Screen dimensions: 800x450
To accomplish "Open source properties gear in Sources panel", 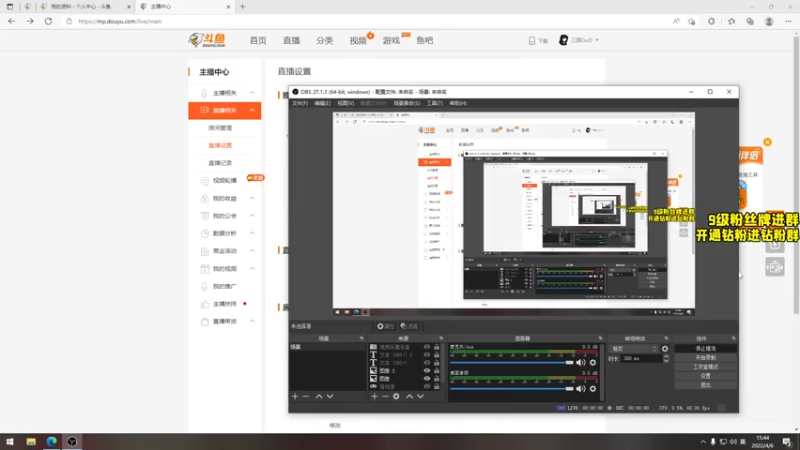I will pos(396,396).
